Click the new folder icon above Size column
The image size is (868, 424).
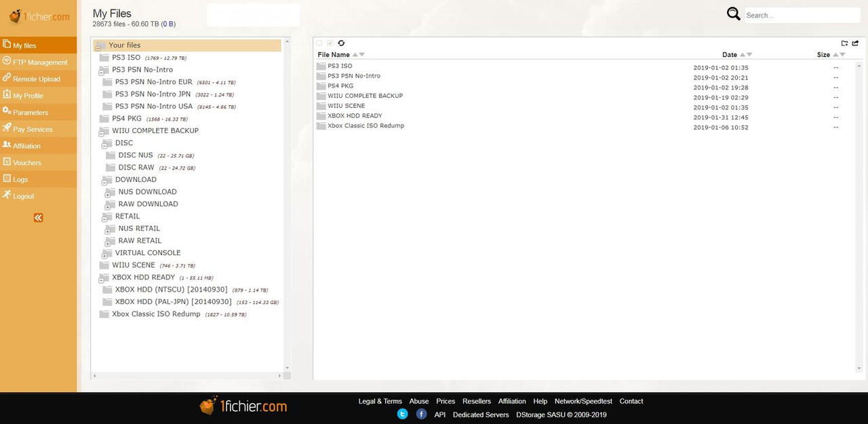pyautogui.click(x=844, y=43)
